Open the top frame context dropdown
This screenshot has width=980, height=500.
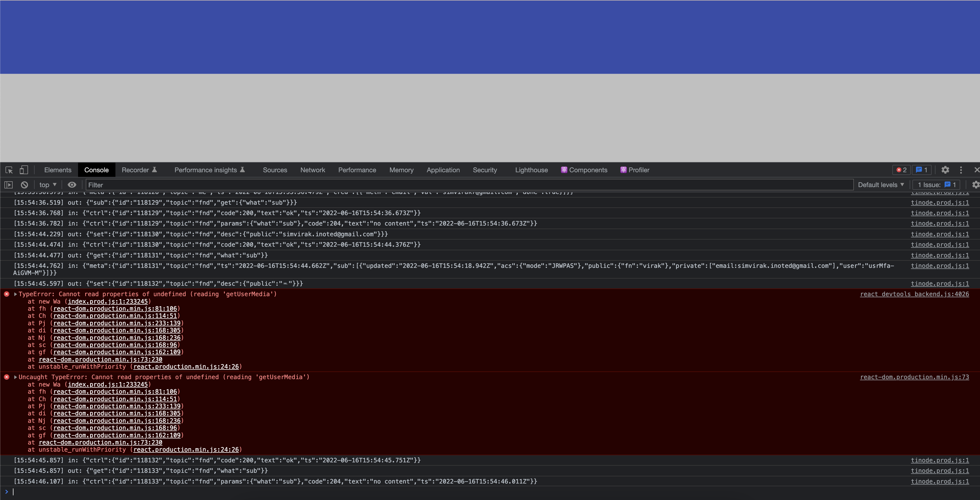[47, 185]
